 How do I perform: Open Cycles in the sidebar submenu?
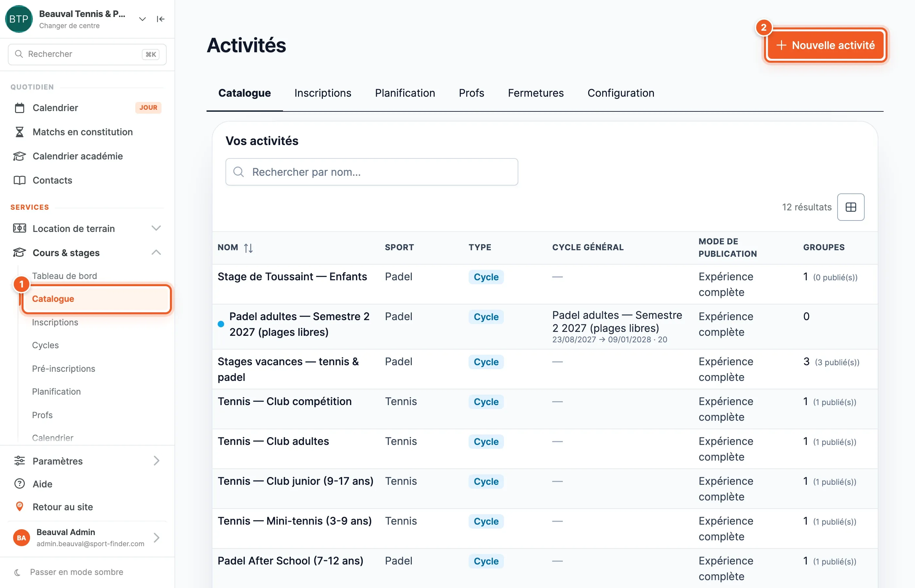(45, 345)
